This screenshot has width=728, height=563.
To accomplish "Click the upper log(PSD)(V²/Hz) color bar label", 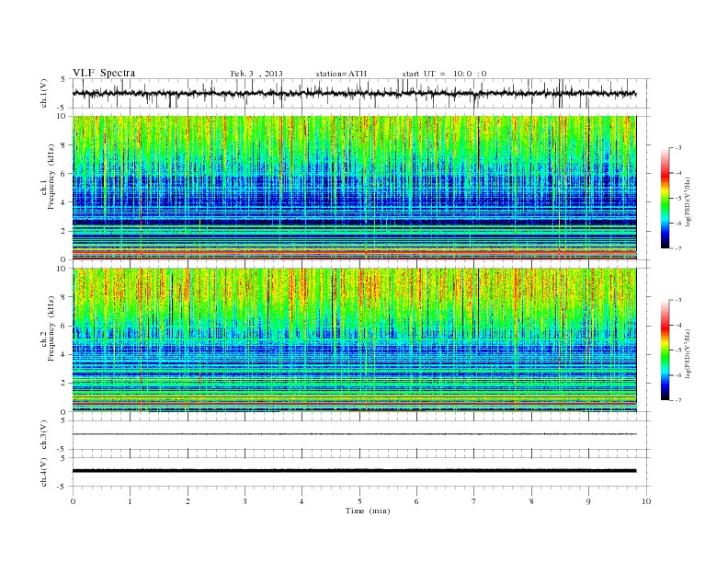I will [x=688, y=202].
